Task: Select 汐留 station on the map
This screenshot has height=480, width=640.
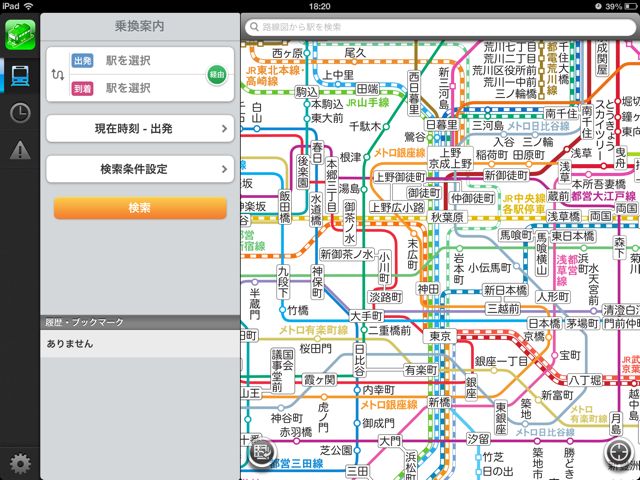Action: [x=478, y=439]
